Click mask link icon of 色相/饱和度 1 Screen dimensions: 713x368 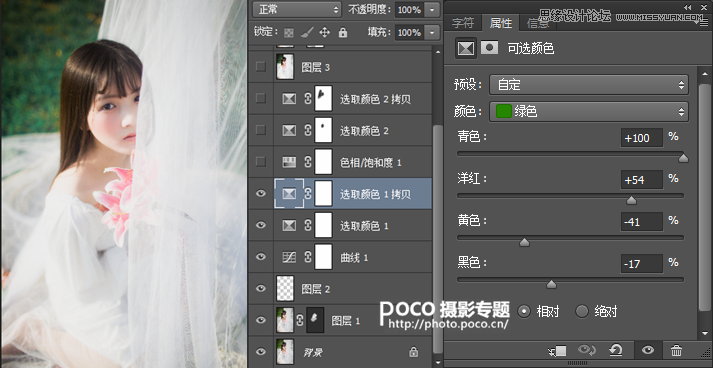(308, 162)
